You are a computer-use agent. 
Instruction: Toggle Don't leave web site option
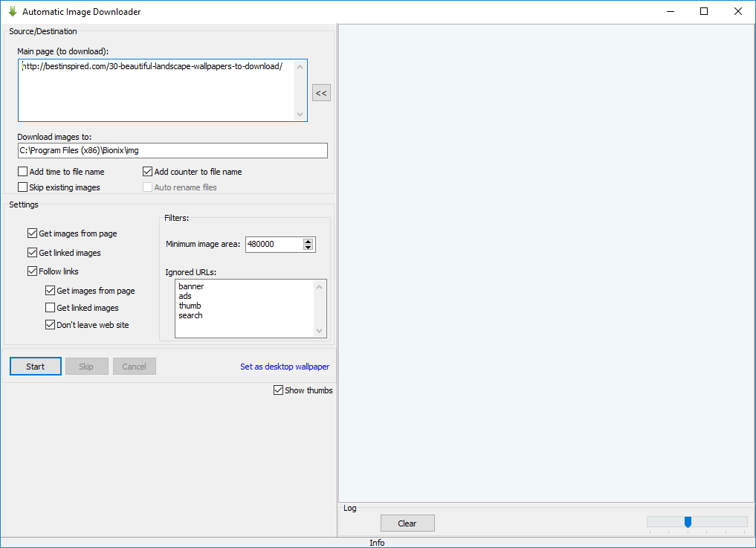[51, 325]
